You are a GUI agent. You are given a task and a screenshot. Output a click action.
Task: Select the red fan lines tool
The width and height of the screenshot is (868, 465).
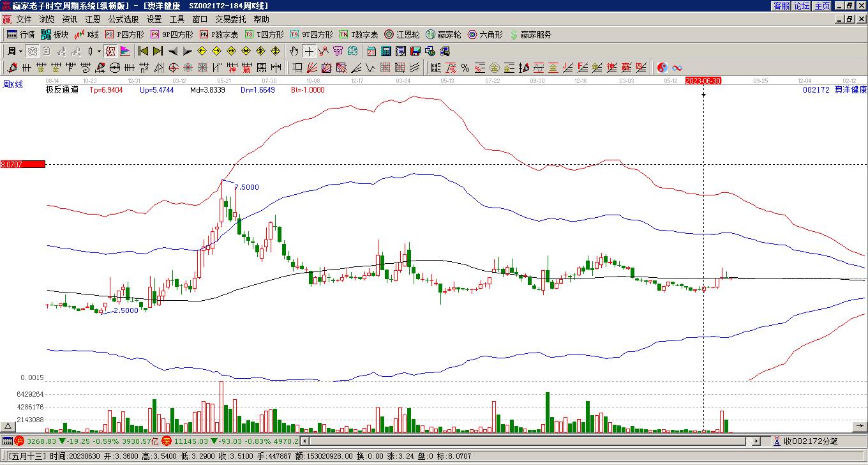(x=312, y=68)
